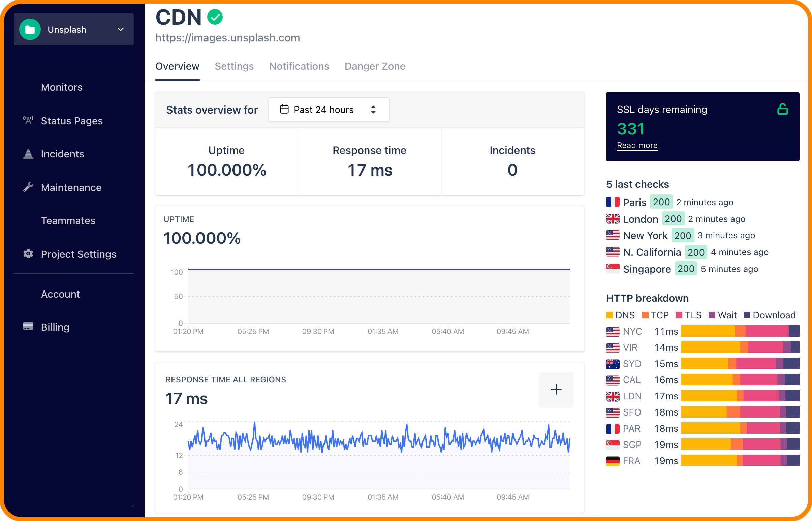Follow the SSL Read more link

coord(637,145)
